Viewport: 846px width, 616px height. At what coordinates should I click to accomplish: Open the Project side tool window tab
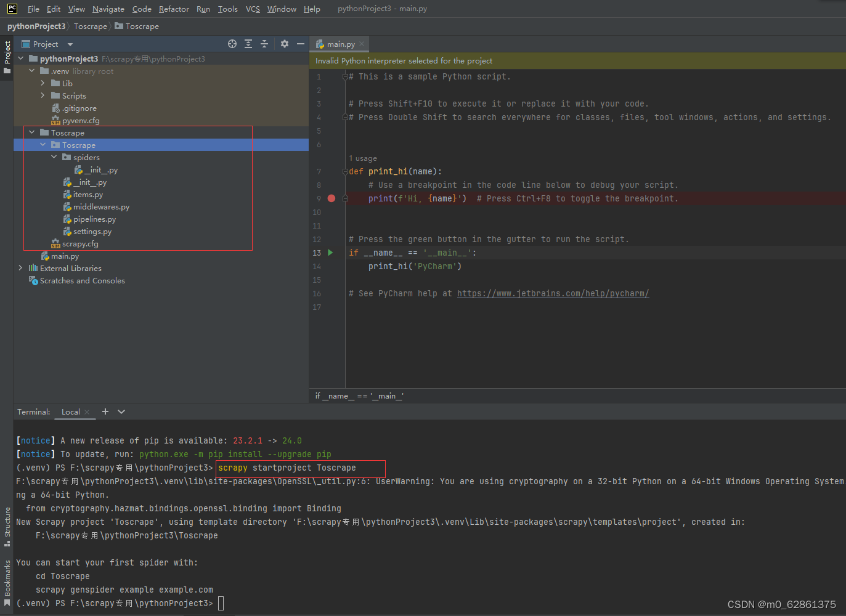[x=7, y=57]
